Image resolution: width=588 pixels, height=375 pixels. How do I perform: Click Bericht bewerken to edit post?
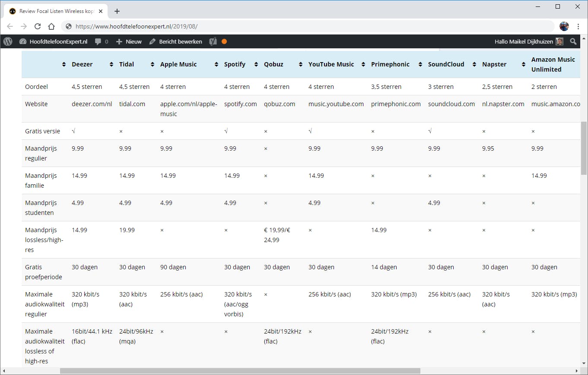175,41
